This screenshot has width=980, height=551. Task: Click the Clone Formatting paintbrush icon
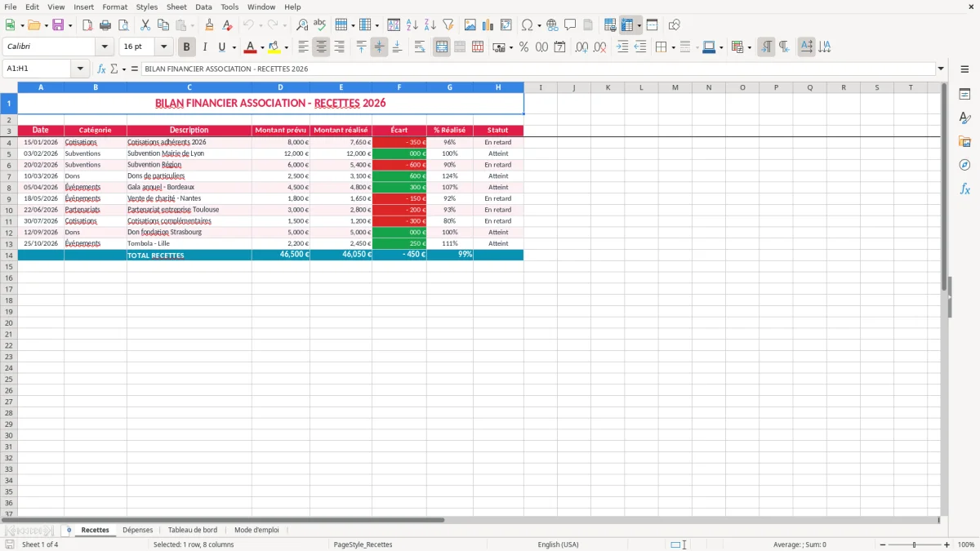click(210, 25)
